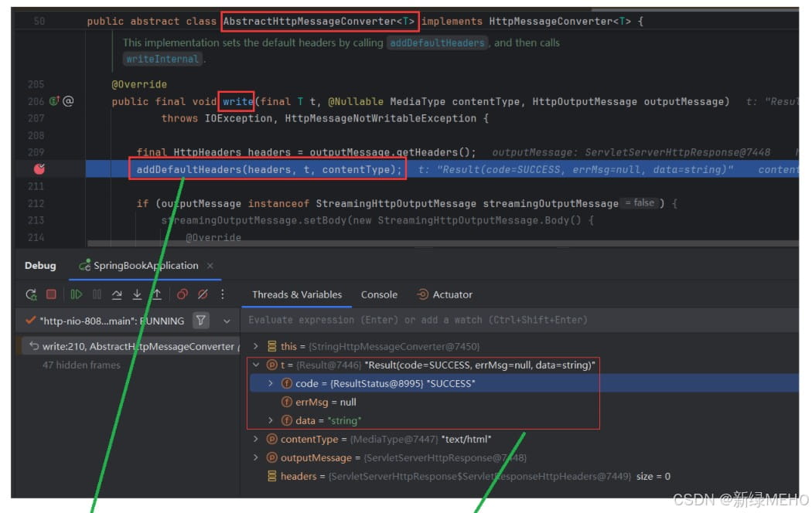Viewport: 812px width, 513px height.
Task: Resume program execution
Action: point(76,294)
